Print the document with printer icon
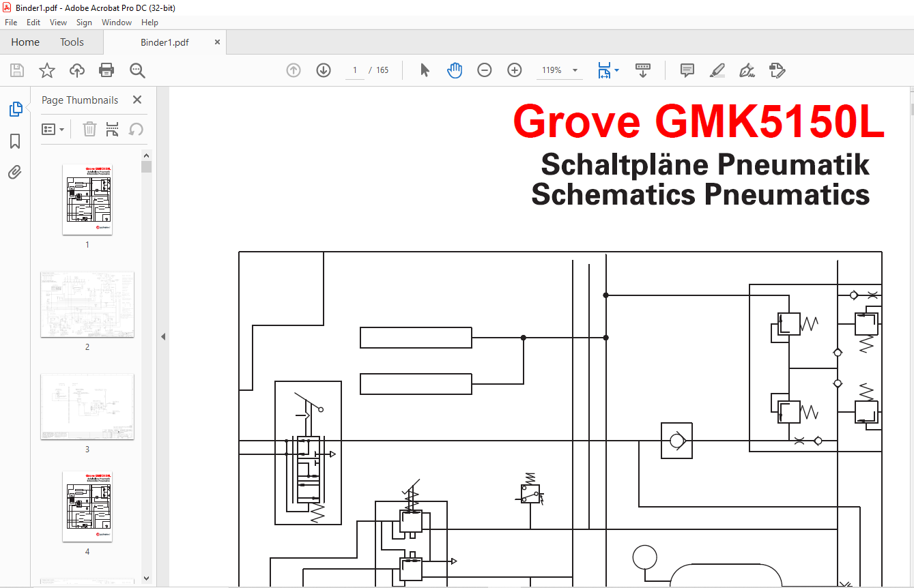This screenshot has width=914, height=588. (106, 70)
